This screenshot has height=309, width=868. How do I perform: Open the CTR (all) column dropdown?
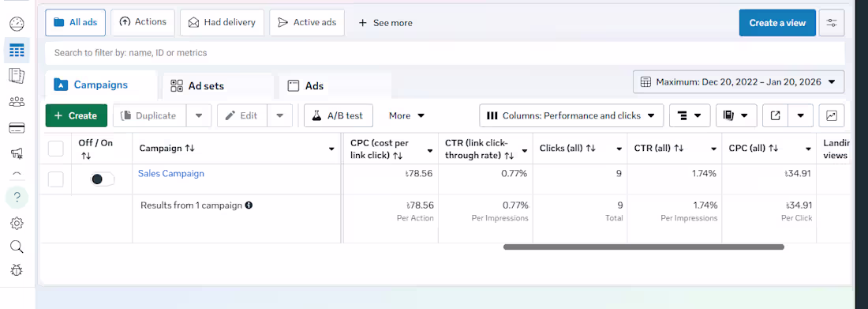click(713, 149)
